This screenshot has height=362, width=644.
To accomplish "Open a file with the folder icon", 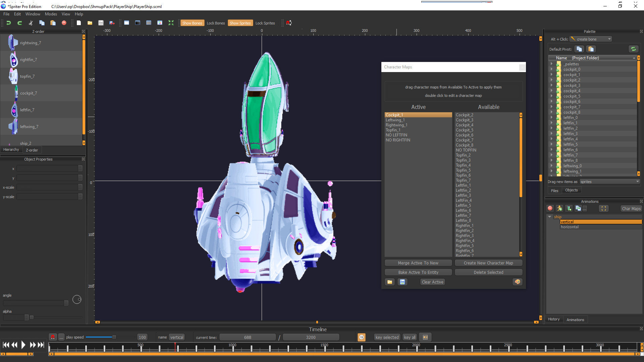I will [90, 22].
